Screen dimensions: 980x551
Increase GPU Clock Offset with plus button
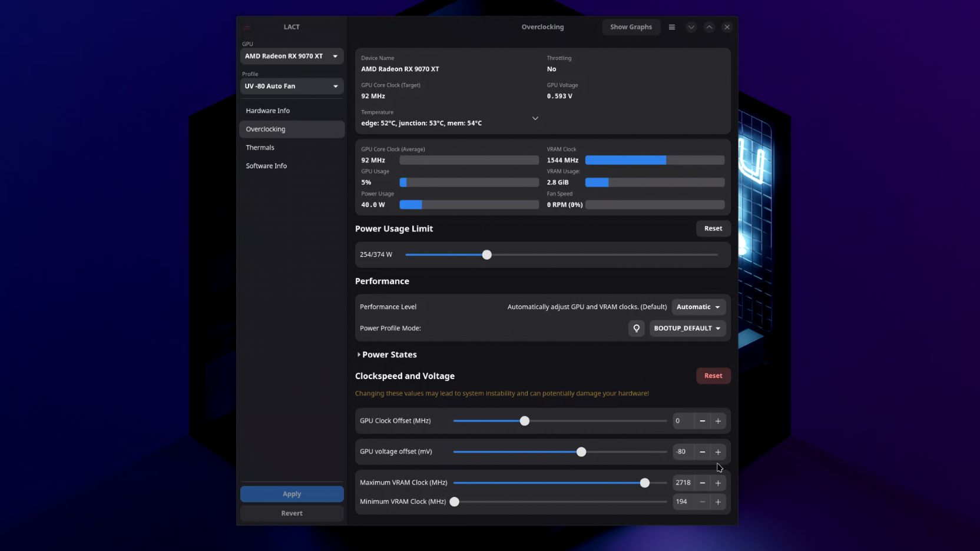pyautogui.click(x=718, y=421)
